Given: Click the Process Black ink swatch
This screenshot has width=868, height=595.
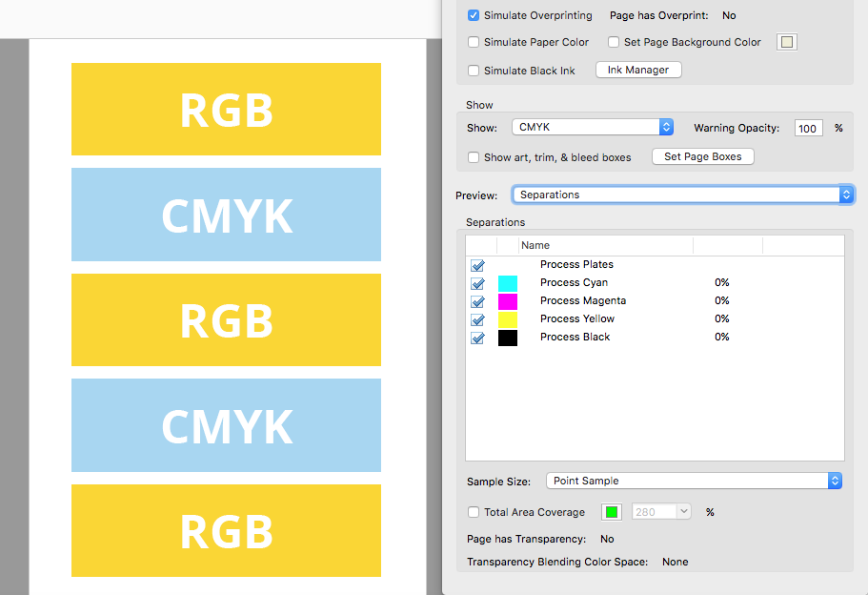Looking at the screenshot, I should 508,337.
